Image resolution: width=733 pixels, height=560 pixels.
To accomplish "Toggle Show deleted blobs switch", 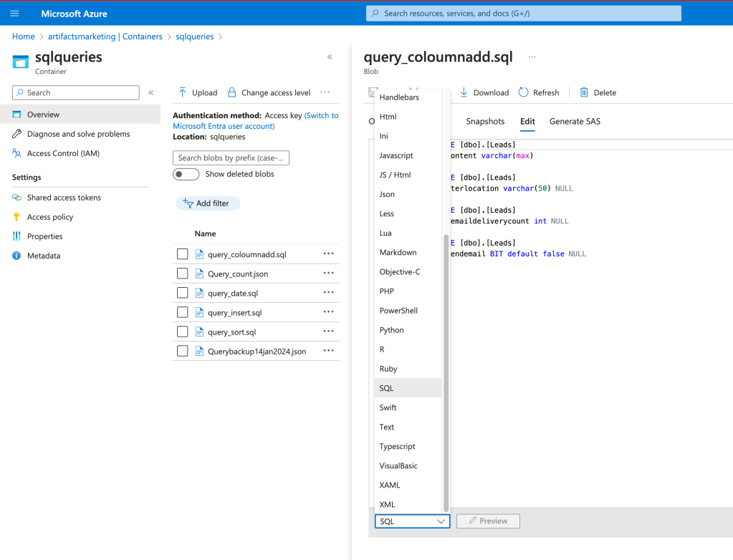I will [x=186, y=174].
